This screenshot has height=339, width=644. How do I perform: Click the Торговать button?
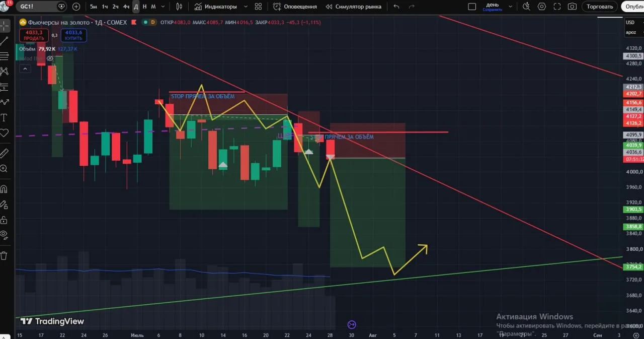(x=600, y=7)
